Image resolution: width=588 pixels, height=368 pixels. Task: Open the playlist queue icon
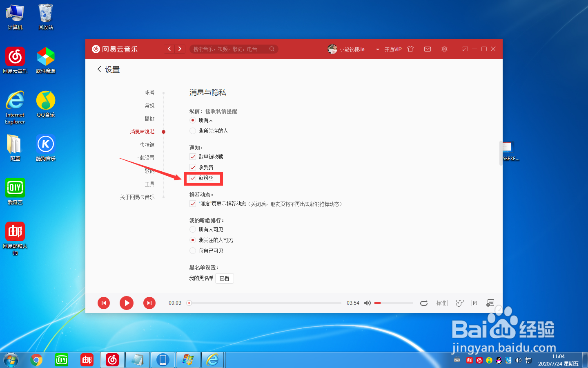tap(490, 303)
